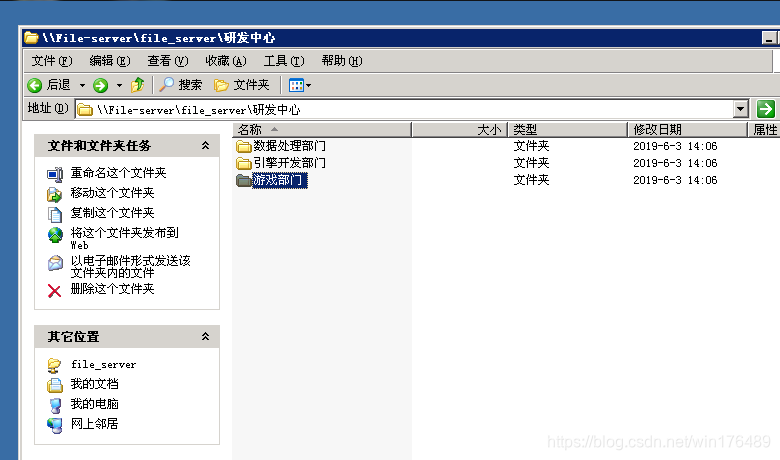The image size is (780, 460).
Task: Open the file_server location link
Action: click(x=103, y=365)
